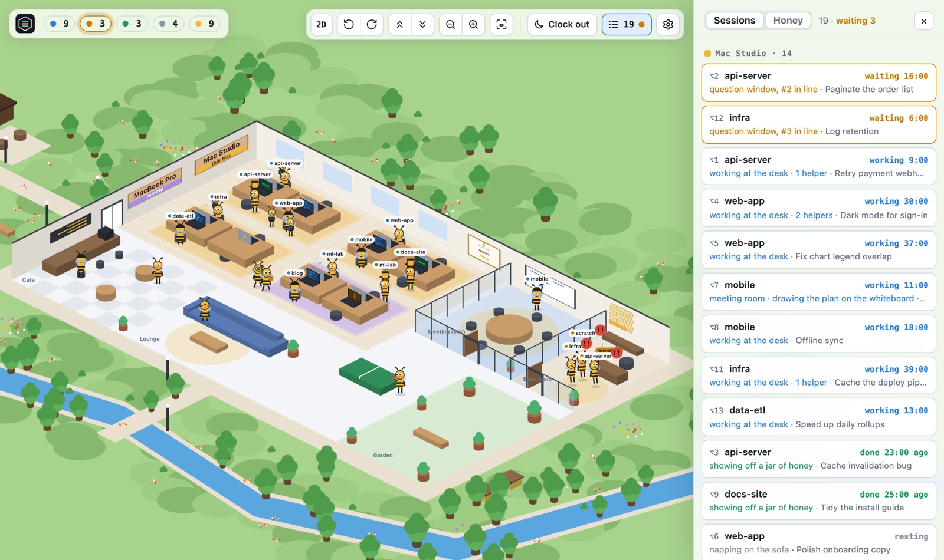
Task: Click the blog bee label in office
Action: click(x=295, y=273)
